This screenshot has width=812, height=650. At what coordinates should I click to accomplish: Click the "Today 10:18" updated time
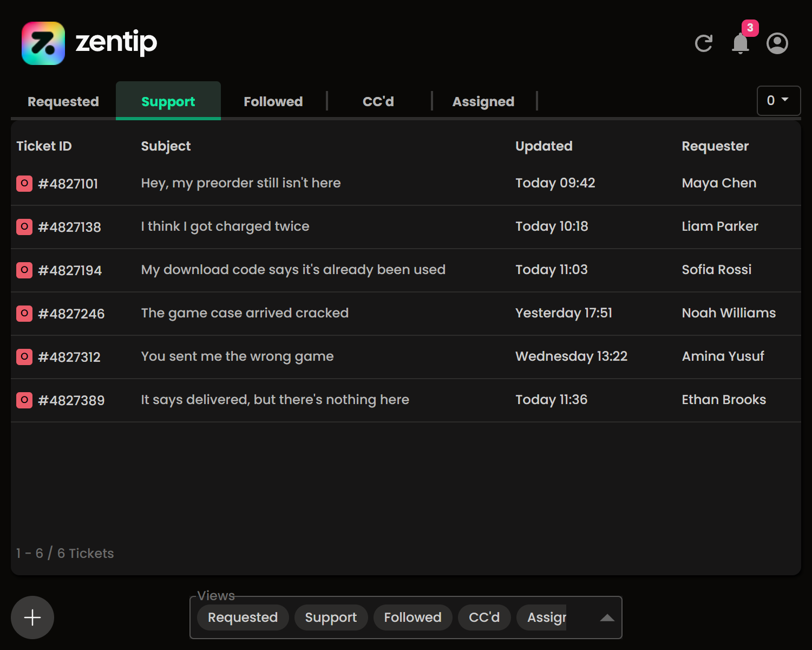pos(552,226)
